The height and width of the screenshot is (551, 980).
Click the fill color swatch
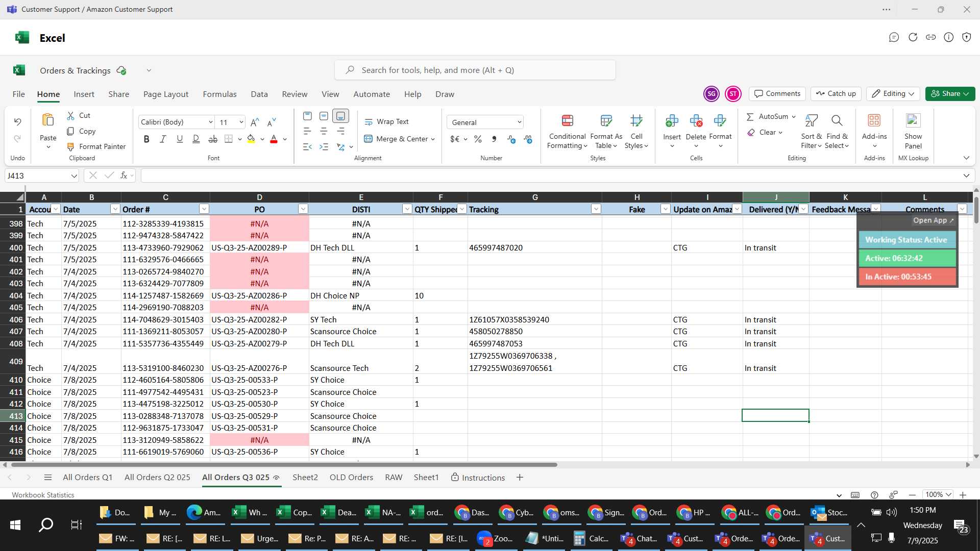click(251, 139)
